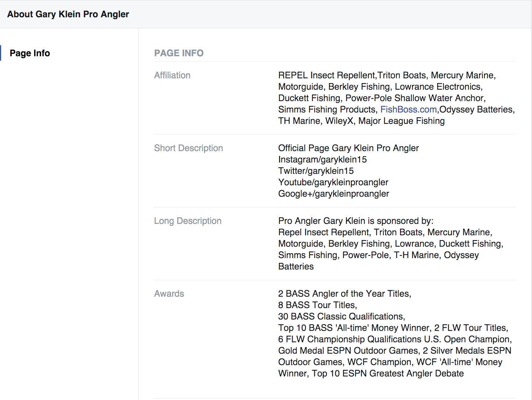532x400 pixels.
Task: Click the Short Description field label
Action: pyautogui.click(x=189, y=148)
